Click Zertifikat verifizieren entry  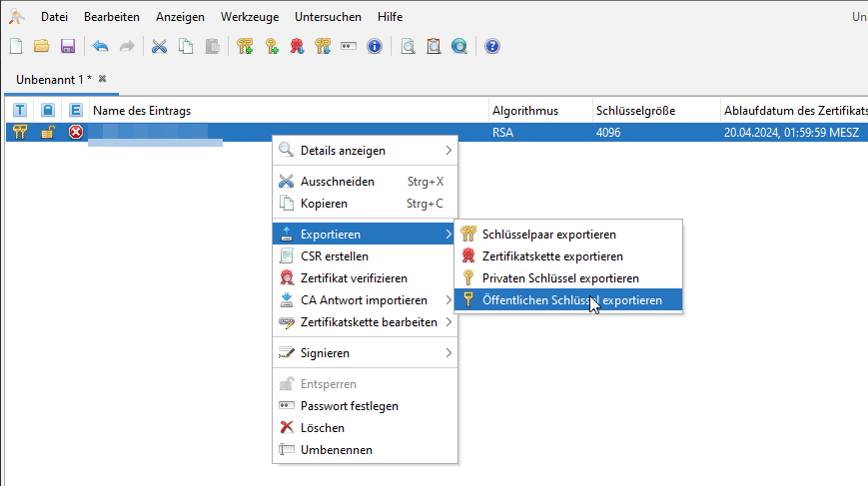point(354,278)
